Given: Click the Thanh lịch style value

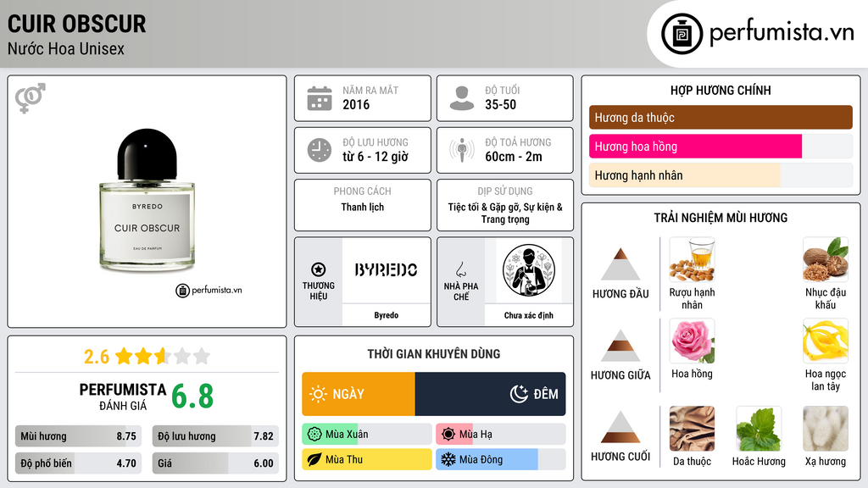Looking at the screenshot, I should 363,207.
